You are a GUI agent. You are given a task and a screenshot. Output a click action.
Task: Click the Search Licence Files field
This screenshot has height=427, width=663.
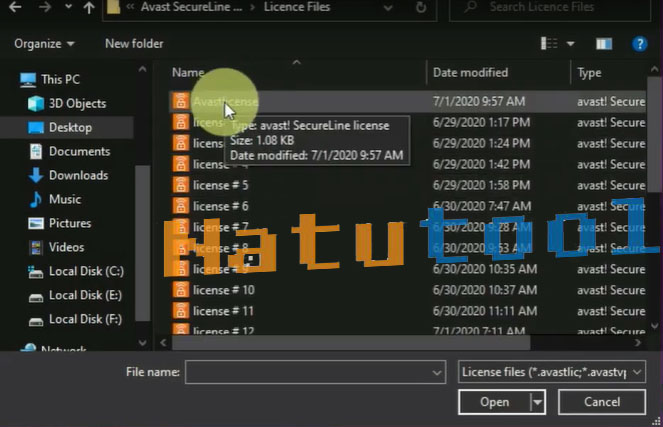tap(550, 8)
